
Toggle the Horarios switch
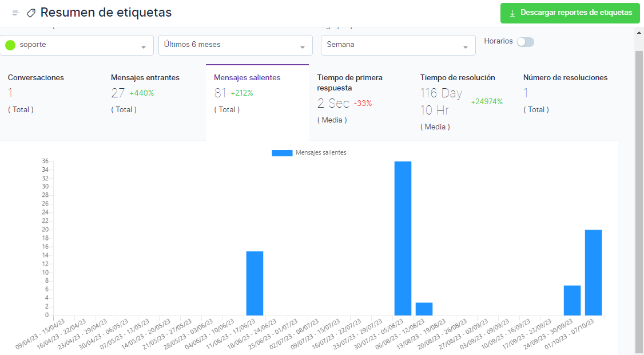point(525,42)
